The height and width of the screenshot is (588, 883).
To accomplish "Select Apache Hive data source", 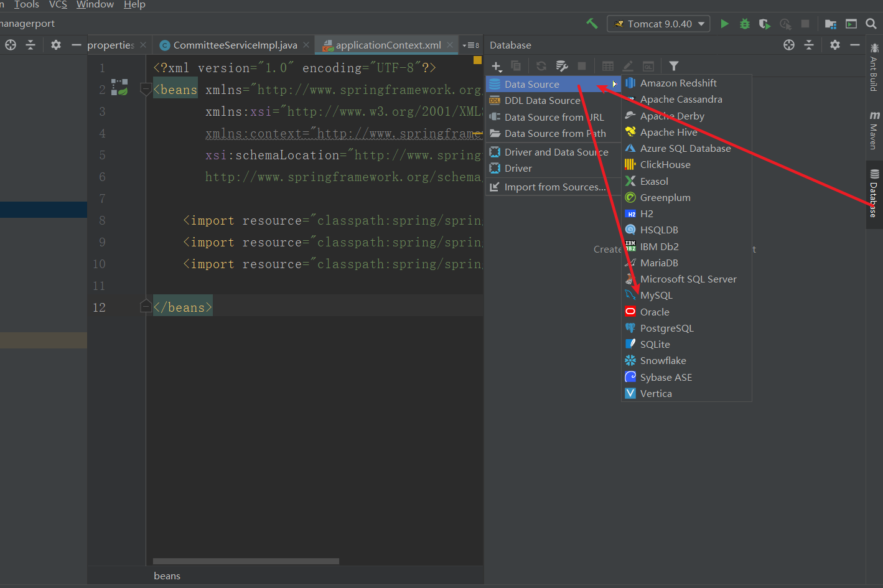I will [x=686, y=132].
